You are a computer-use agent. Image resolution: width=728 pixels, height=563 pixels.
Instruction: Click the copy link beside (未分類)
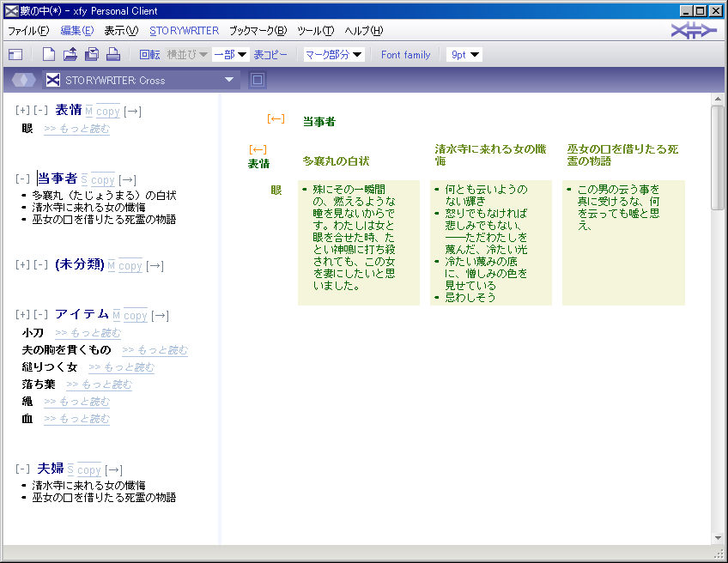[130, 265]
